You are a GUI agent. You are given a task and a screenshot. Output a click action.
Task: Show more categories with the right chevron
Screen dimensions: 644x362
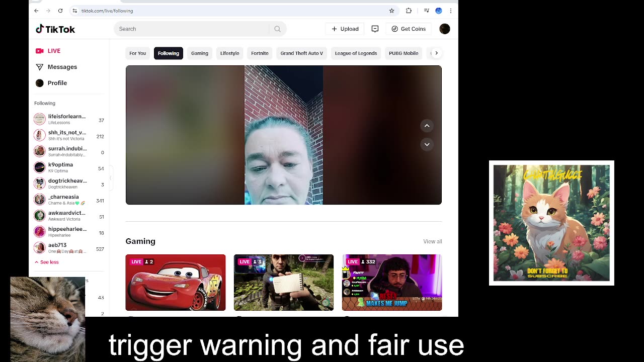click(436, 53)
